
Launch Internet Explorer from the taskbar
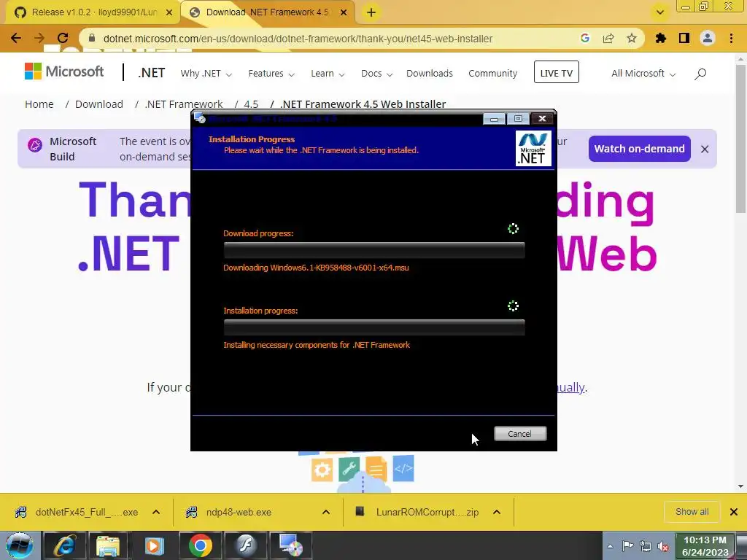pos(64,546)
